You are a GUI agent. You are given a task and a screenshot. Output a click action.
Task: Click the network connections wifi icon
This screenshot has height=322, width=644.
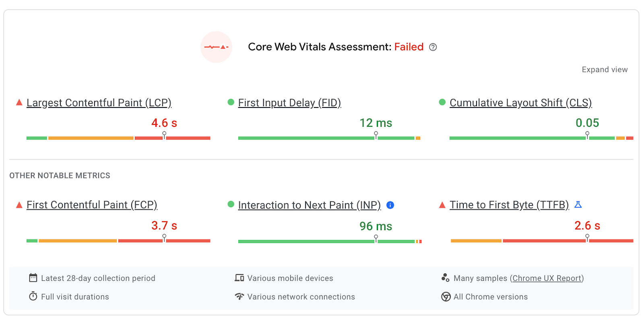click(239, 297)
